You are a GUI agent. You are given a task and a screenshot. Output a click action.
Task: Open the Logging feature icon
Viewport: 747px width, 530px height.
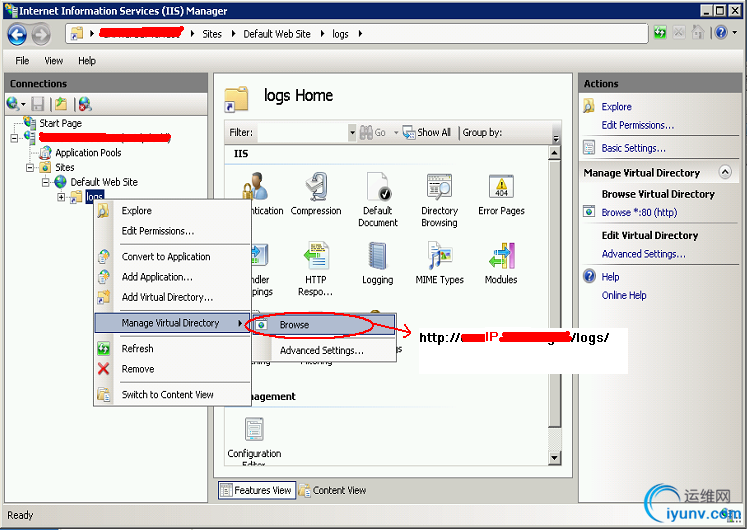tap(377, 263)
